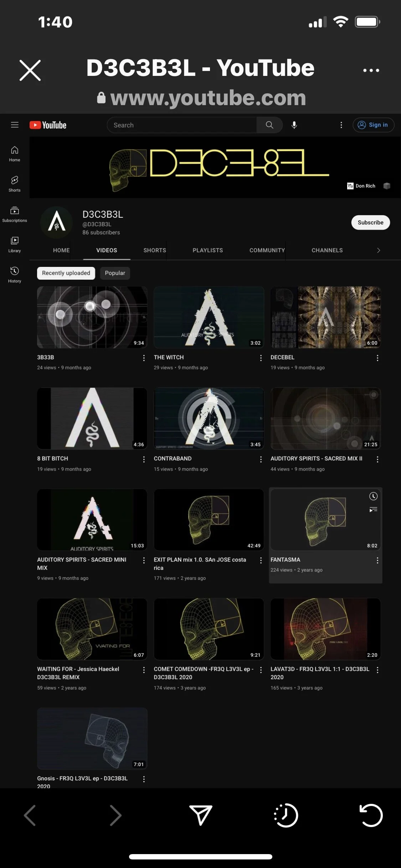The height and width of the screenshot is (868, 401).
Task: Open THE WITCH video title link
Action: 169,357
